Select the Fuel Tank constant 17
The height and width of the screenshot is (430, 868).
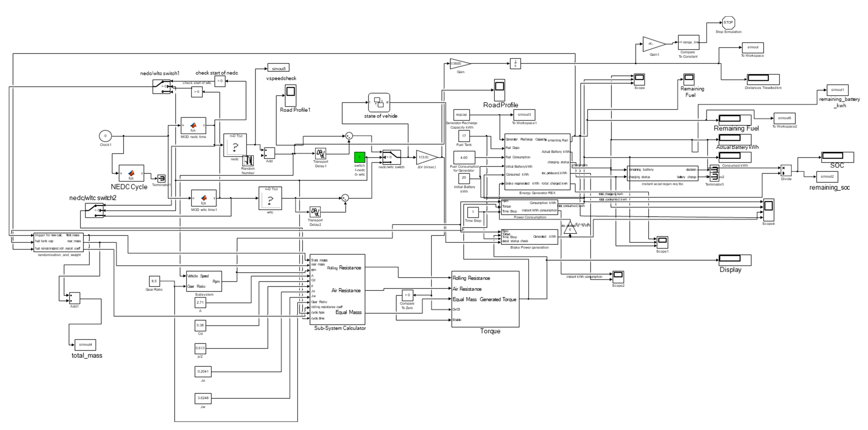point(464,136)
